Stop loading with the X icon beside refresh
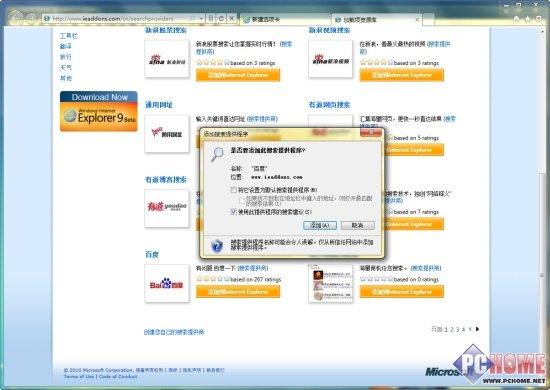This screenshot has height=390, width=550. click(x=232, y=18)
